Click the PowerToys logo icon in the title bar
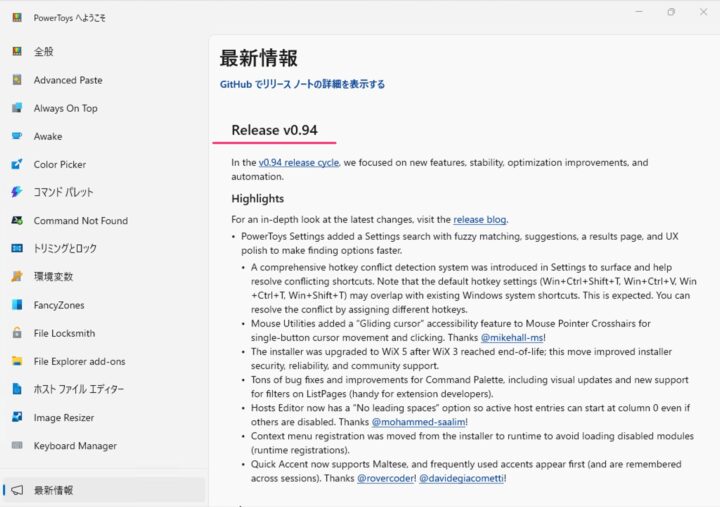 click(x=17, y=17)
